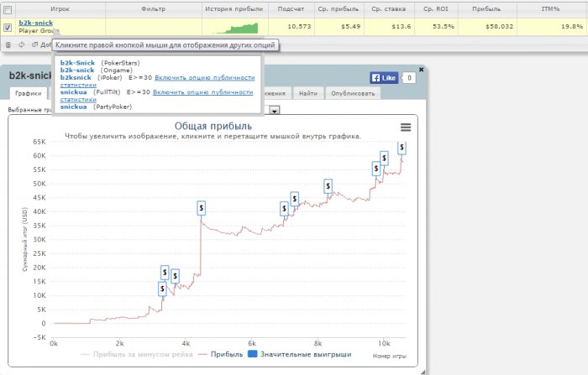Open the Опубликовать tab

click(x=353, y=93)
